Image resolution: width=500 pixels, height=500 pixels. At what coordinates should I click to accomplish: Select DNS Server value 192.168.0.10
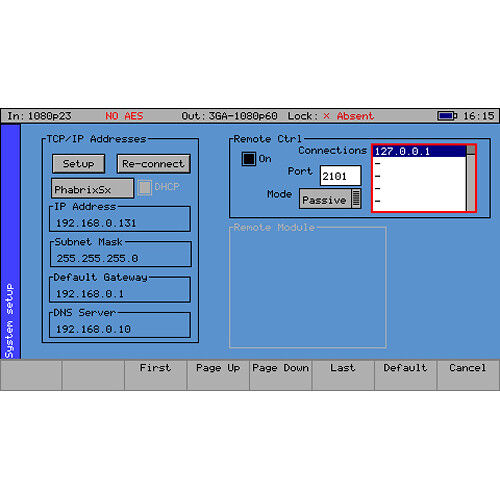pos(93,329)
